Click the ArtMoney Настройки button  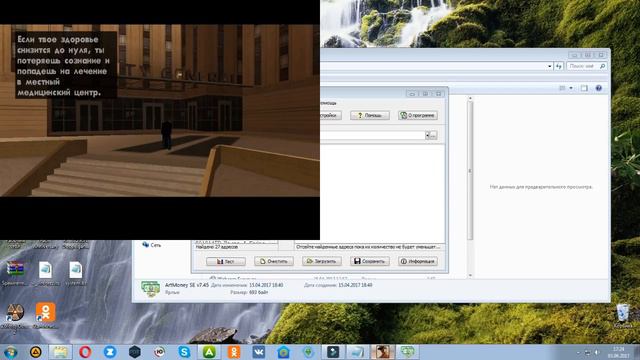point(331,116)
